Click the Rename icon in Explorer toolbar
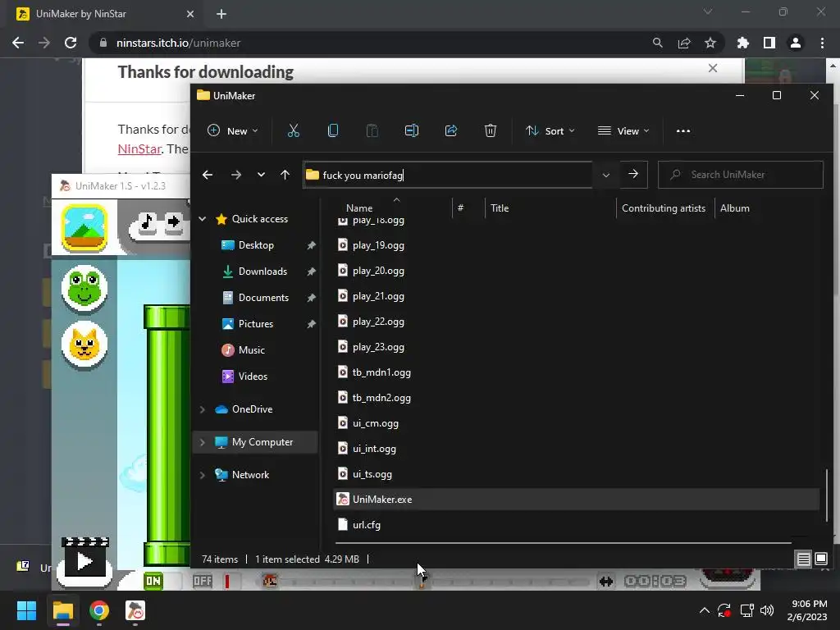 (x=412, y=130)
